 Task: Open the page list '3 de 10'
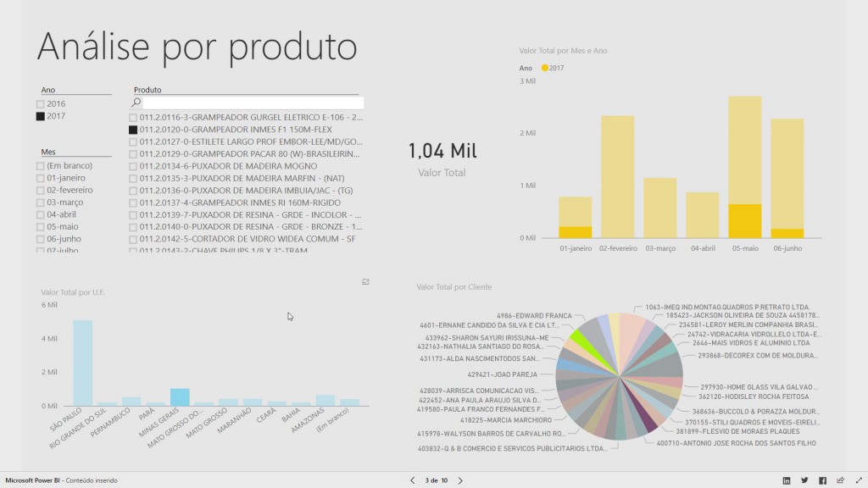click(437, 480)
